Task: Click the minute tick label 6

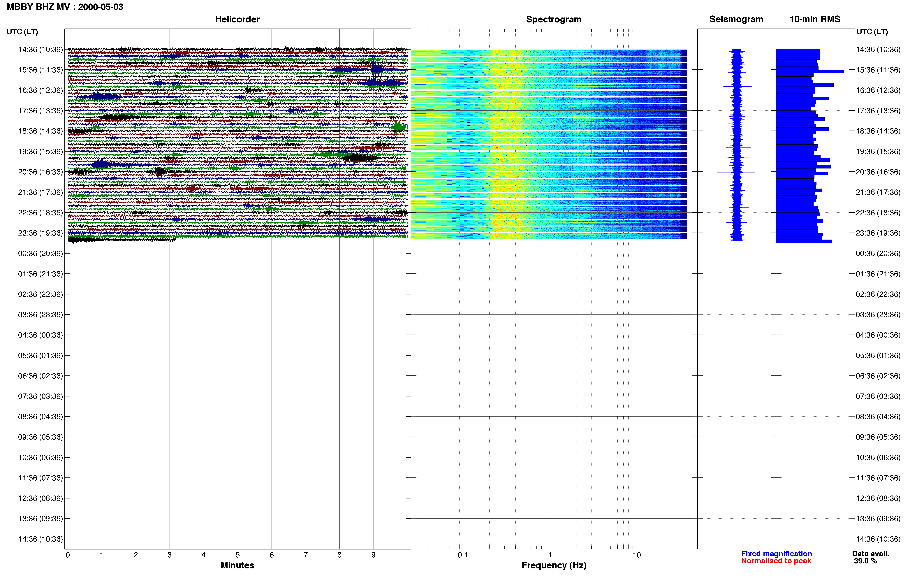Action: pos(272,555)
